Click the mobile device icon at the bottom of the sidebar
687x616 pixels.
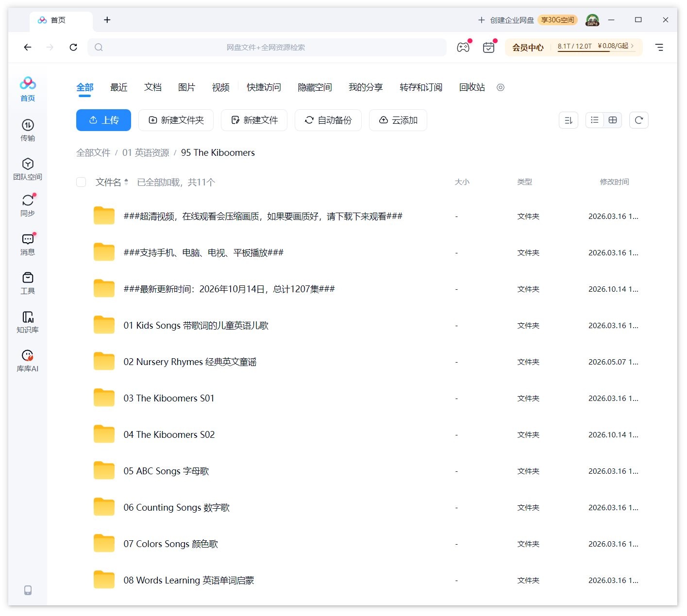[28, 590]
